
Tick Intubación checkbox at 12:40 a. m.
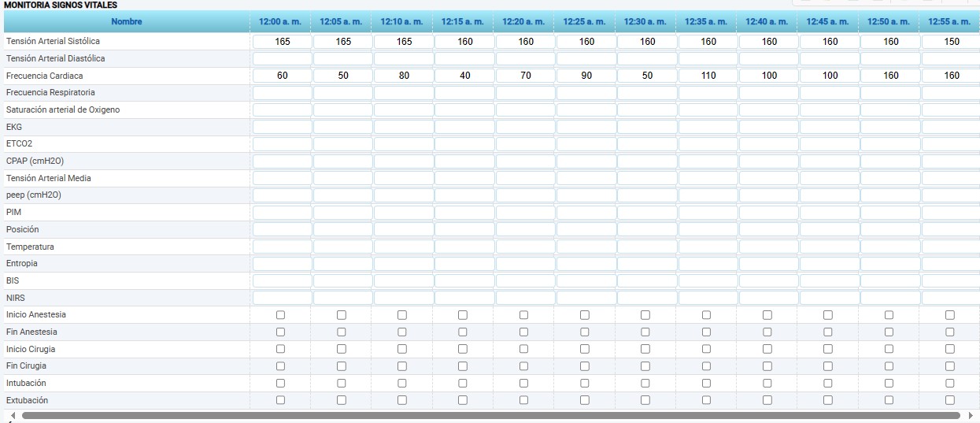click(x=767, y=383)
